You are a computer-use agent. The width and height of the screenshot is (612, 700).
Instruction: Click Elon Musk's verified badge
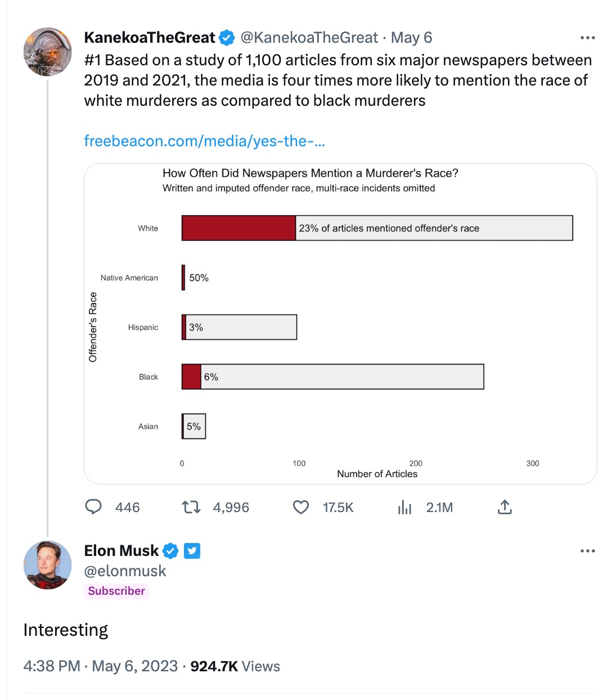[170, 550]
